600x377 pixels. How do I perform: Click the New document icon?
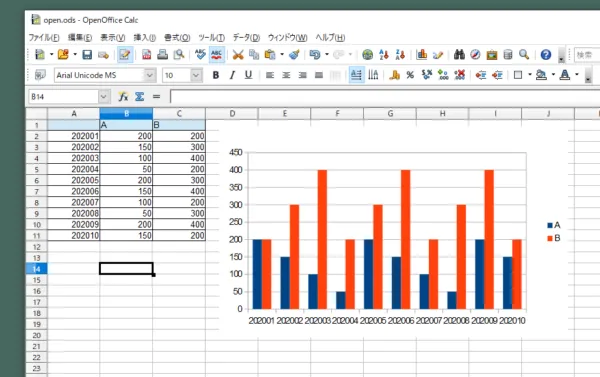(x=40, y=55)
